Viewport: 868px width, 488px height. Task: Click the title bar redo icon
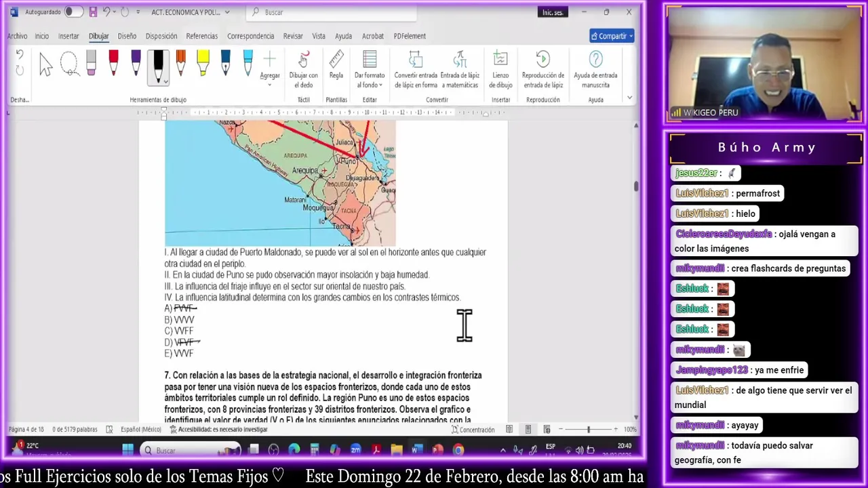(x=125, y=12)
